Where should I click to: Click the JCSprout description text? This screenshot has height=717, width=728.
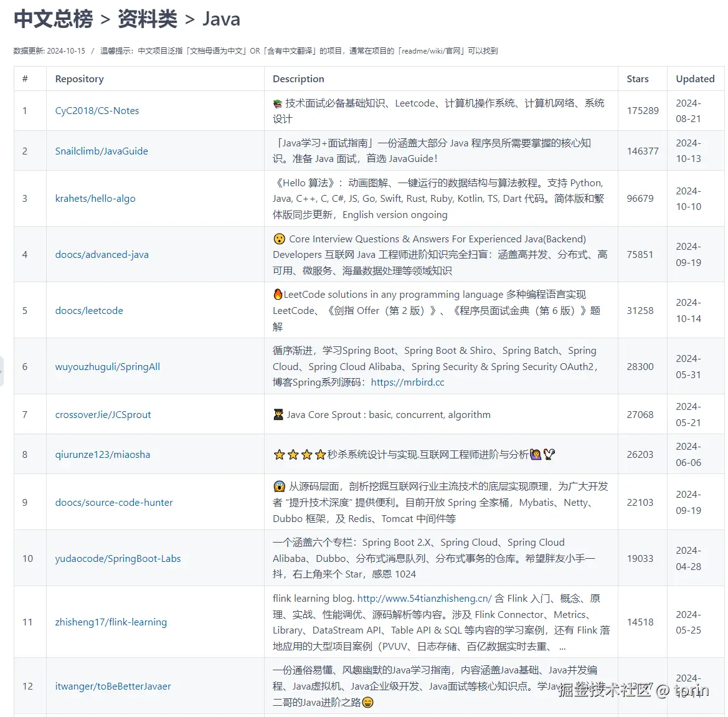(x=389, y=414)
